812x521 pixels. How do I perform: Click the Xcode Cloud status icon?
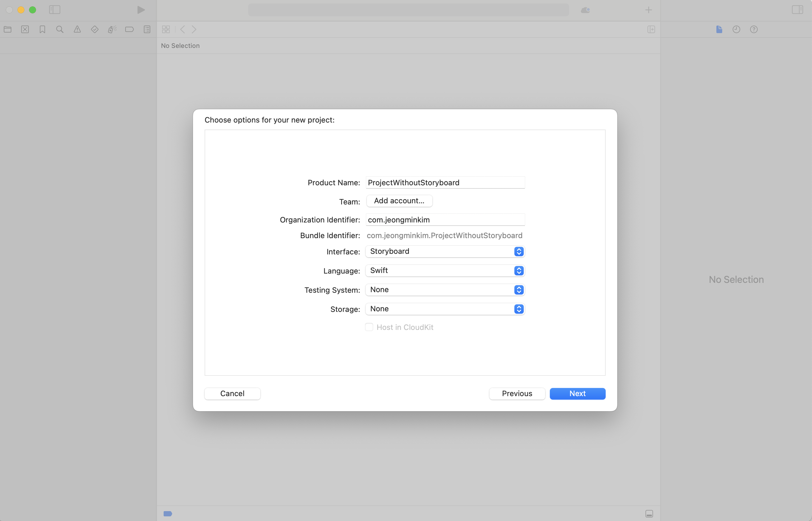tap(585, 10)
